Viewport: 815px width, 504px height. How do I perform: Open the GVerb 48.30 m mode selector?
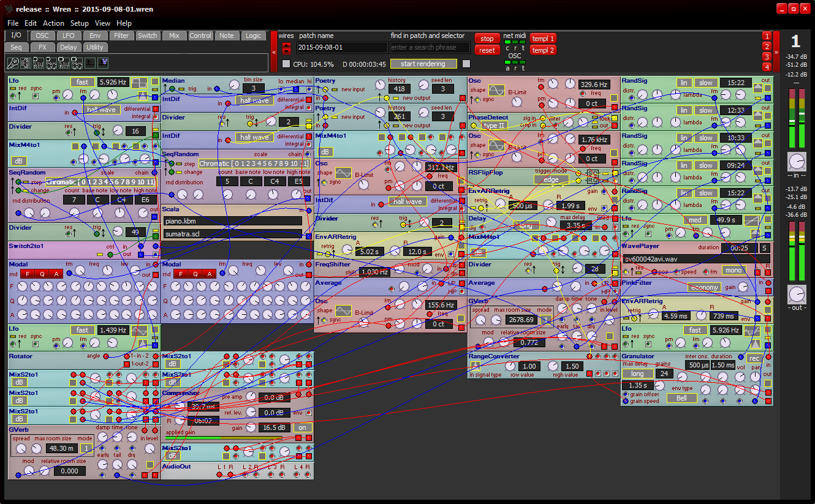(86, 448)
